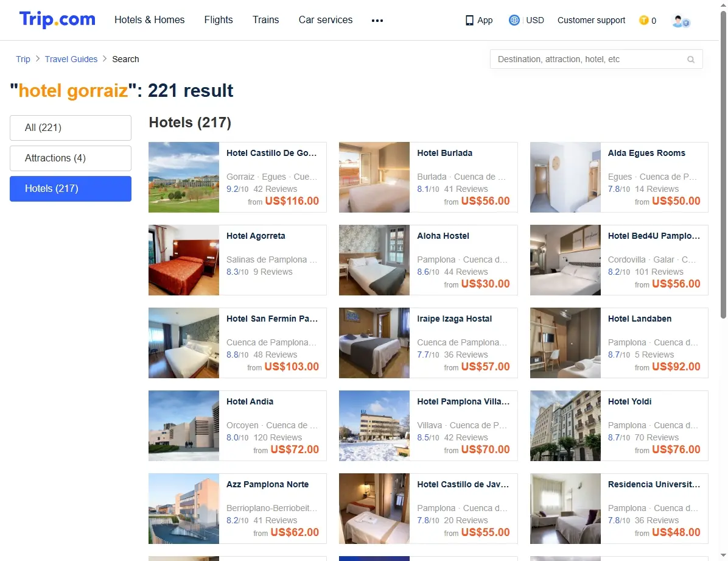
Task: Click Hotel Yoldi title
Action: (629, 401)
